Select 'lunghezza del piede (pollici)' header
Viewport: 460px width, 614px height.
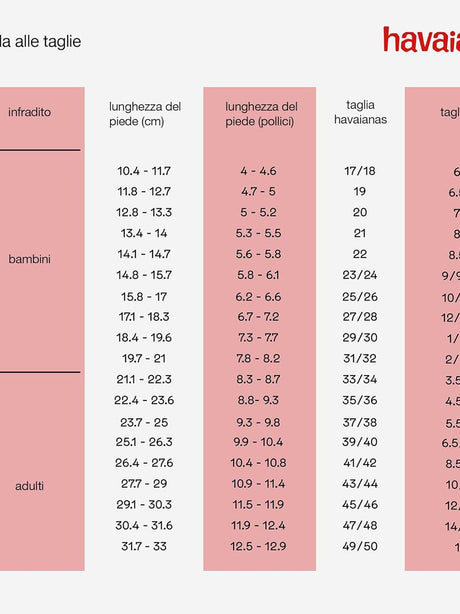click(261, 114)
